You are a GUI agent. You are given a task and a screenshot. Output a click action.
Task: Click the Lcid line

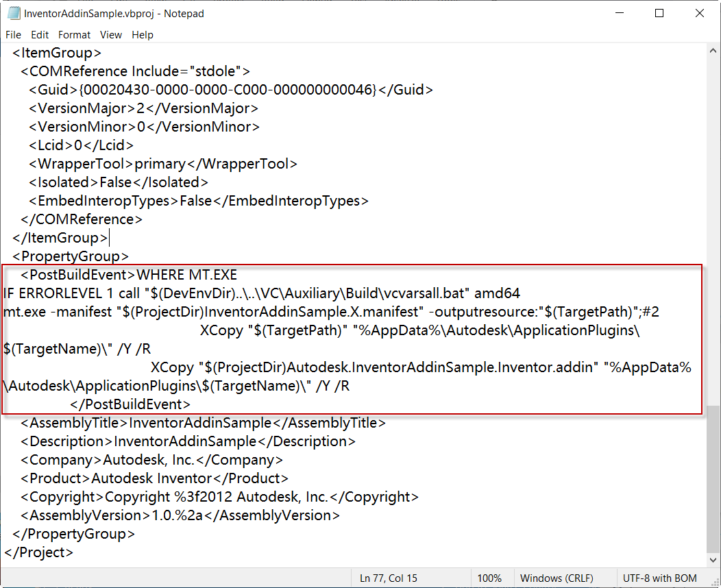click(81, 145)
